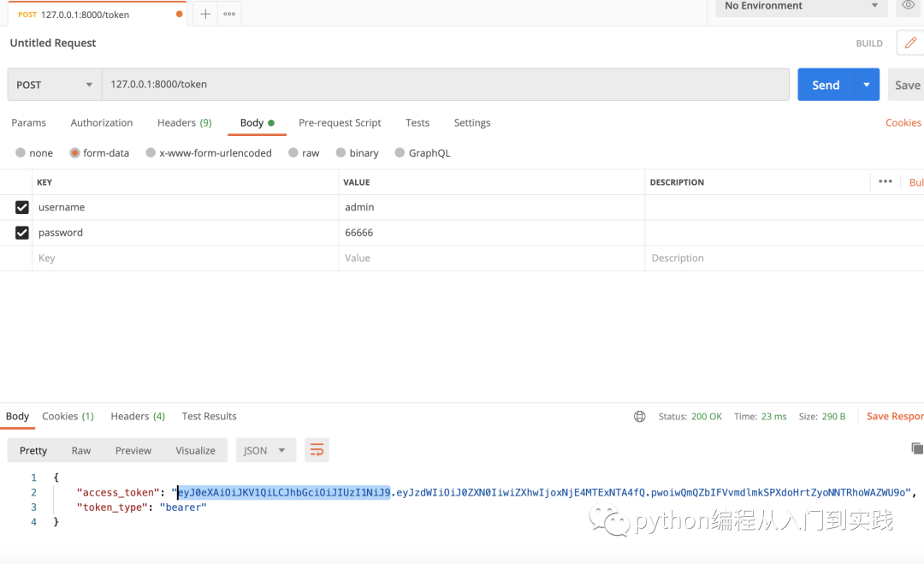
Task: Open the request Body tab
Action: (257, 122)
